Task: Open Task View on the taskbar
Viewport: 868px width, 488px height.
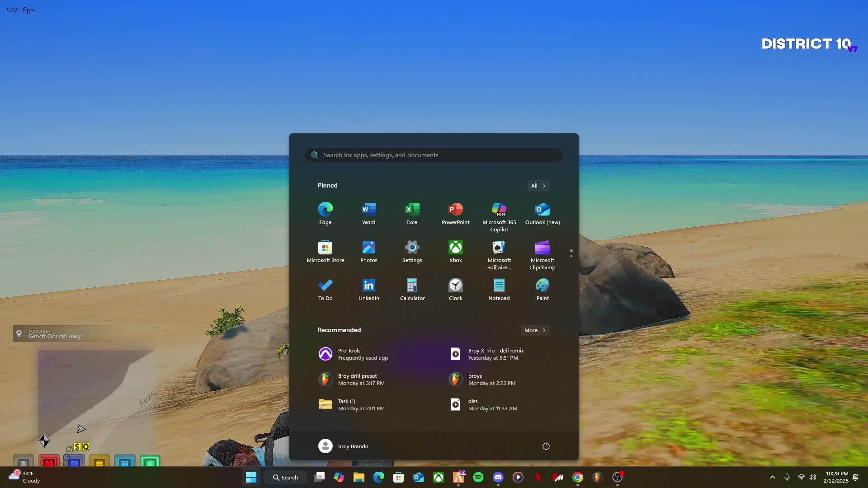Action: [x=319, y=477]
